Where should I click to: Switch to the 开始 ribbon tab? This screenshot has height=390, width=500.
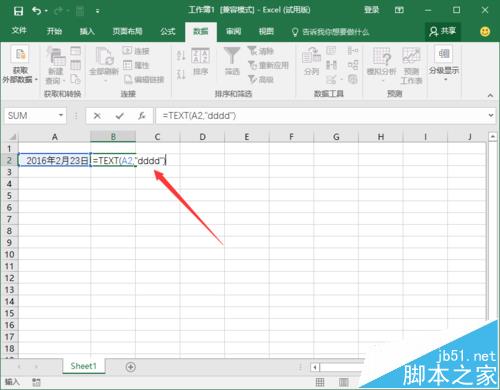pos(54,31)
